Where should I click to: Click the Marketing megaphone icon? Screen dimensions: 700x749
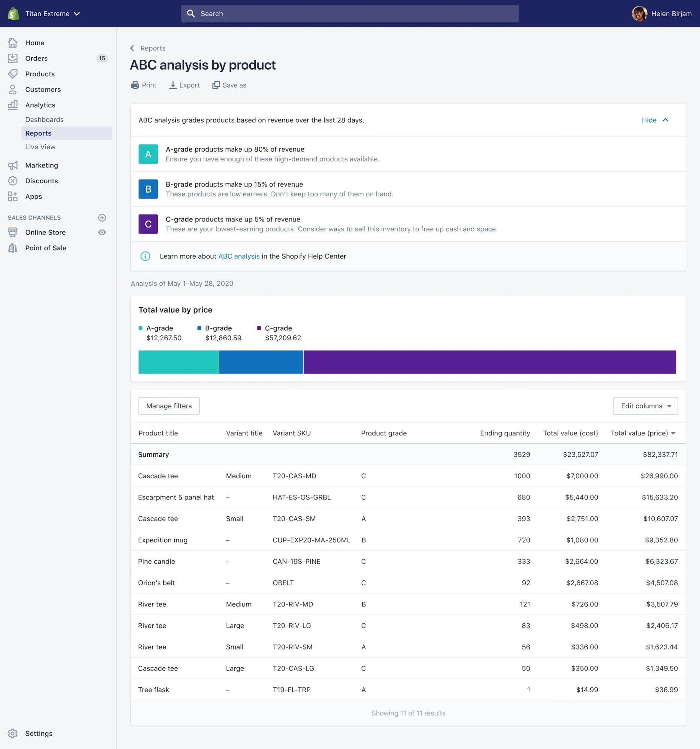pos(13,165)
